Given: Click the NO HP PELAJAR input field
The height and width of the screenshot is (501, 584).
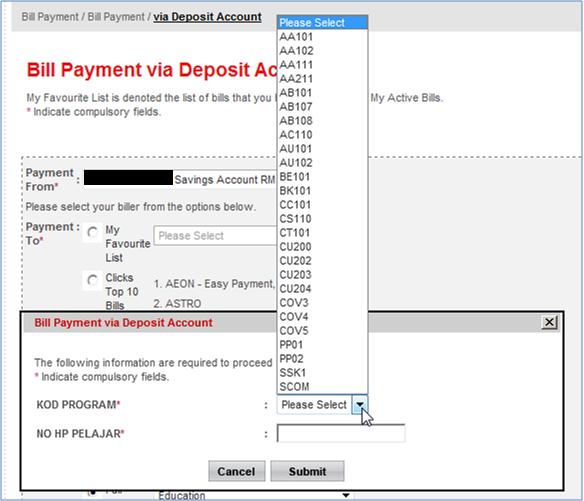Looking at the screenshot, I should [341, 433].
